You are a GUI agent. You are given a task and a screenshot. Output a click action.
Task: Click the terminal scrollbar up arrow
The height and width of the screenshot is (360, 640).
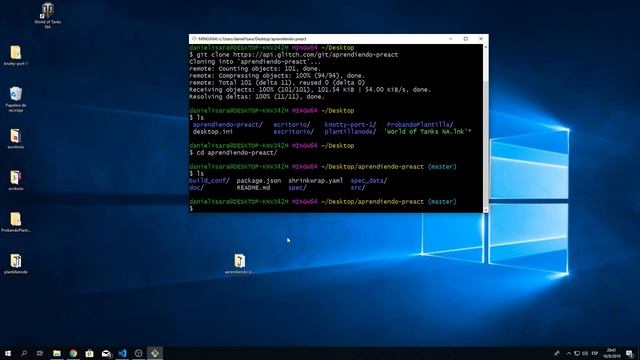(486, 47)
